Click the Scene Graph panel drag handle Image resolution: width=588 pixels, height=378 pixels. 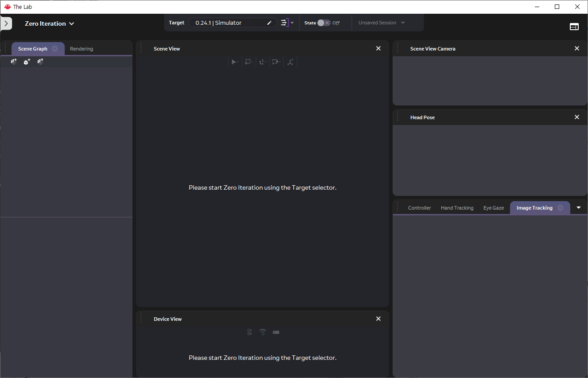[x=5, y=48]
